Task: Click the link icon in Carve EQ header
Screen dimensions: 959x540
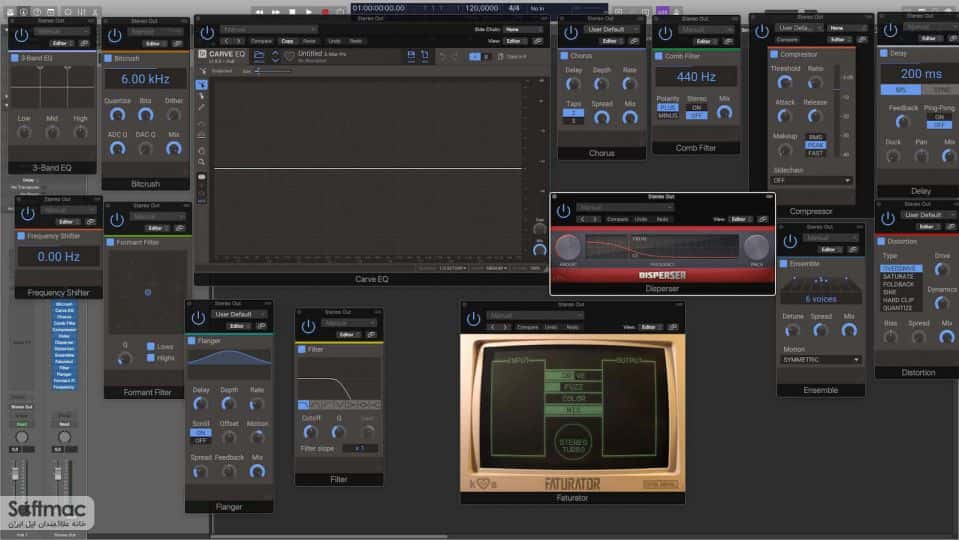Action: [538, 41]
